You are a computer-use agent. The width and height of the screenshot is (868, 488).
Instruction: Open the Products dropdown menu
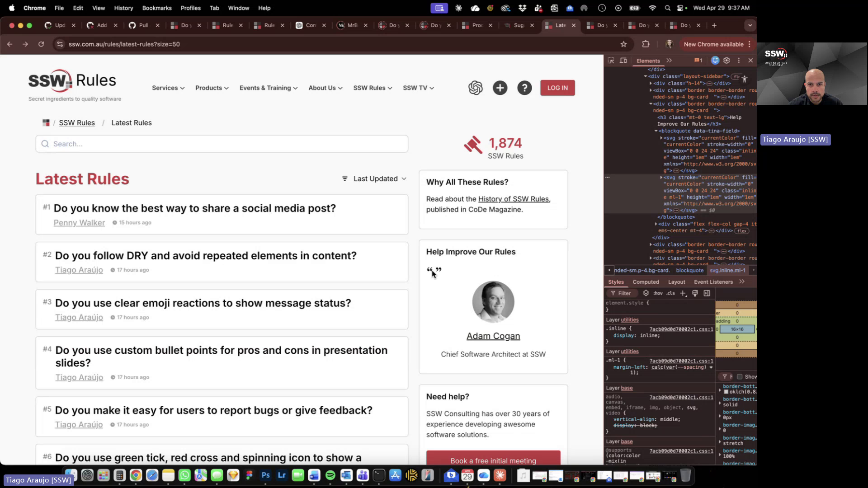tap(212, 88)
